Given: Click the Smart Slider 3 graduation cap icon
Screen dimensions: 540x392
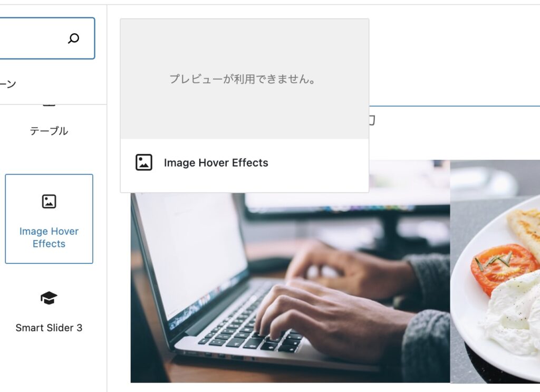Looking at the screenshot, I should click(x=49, y=298).
